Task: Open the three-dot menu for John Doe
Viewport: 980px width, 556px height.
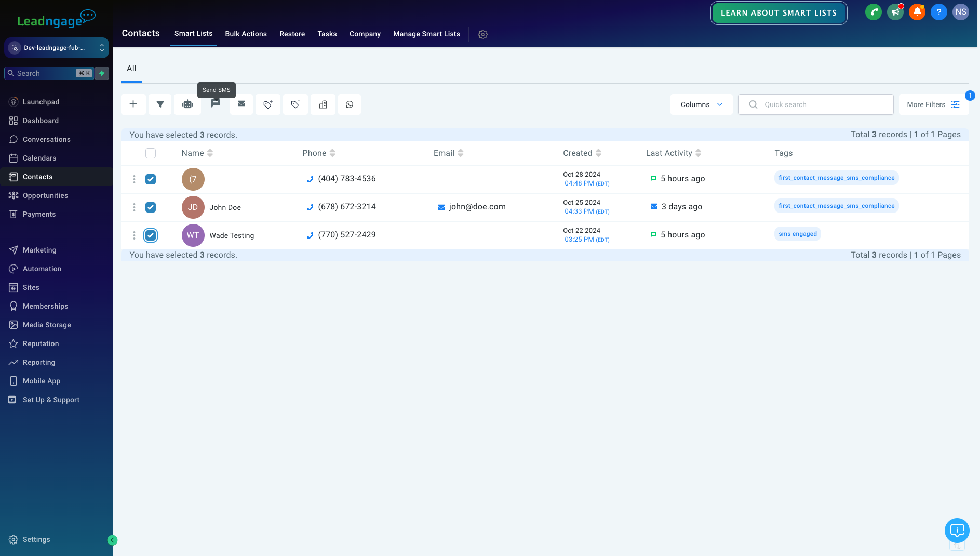Action: [x=134, y=207]
